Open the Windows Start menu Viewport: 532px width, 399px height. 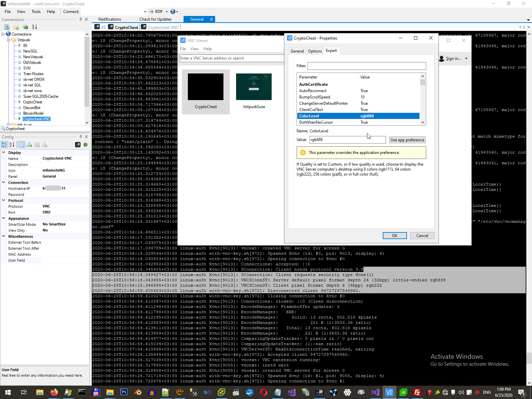(x=8, y=392)
